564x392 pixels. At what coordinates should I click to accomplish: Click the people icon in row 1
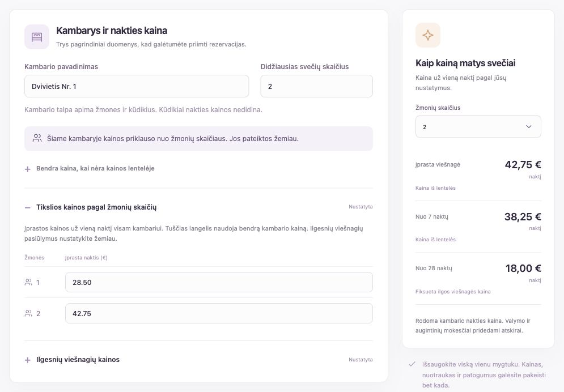pos(28,283)
